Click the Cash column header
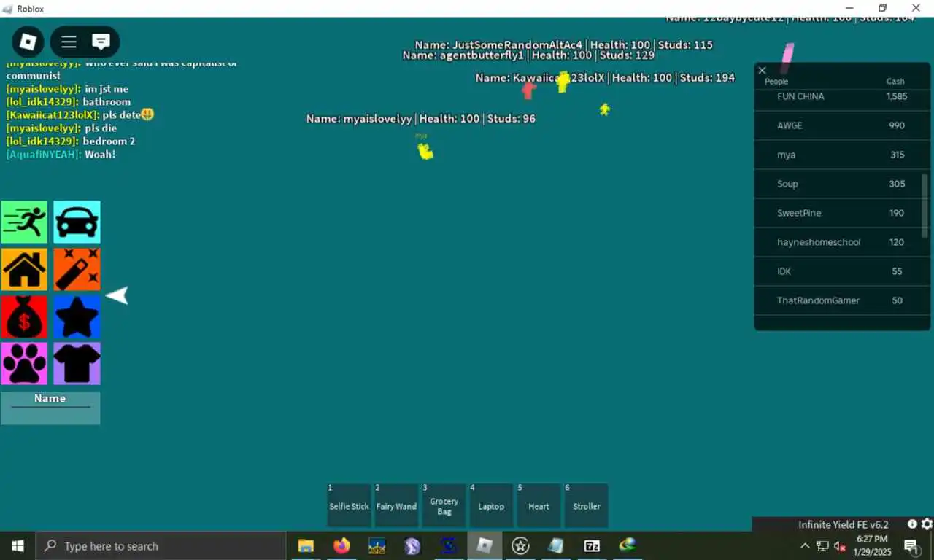Image resolution: width=934 pixels, height=560 pixels. pyautogui.click(x=895, y=82)
